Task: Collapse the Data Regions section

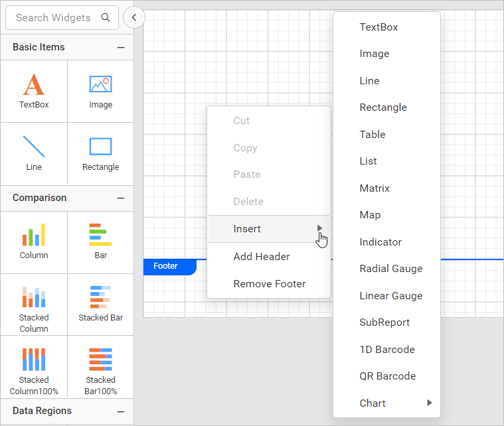Action: 121,411
